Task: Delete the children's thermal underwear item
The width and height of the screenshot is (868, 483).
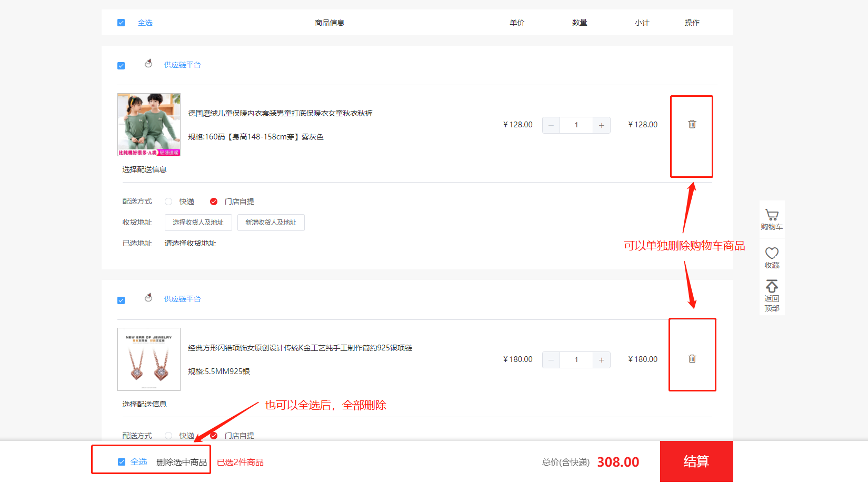Action: [x=692, y=124]
